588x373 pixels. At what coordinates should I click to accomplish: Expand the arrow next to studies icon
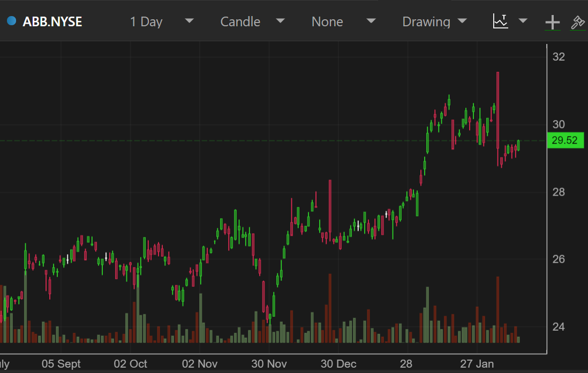(x=523, y=21)
